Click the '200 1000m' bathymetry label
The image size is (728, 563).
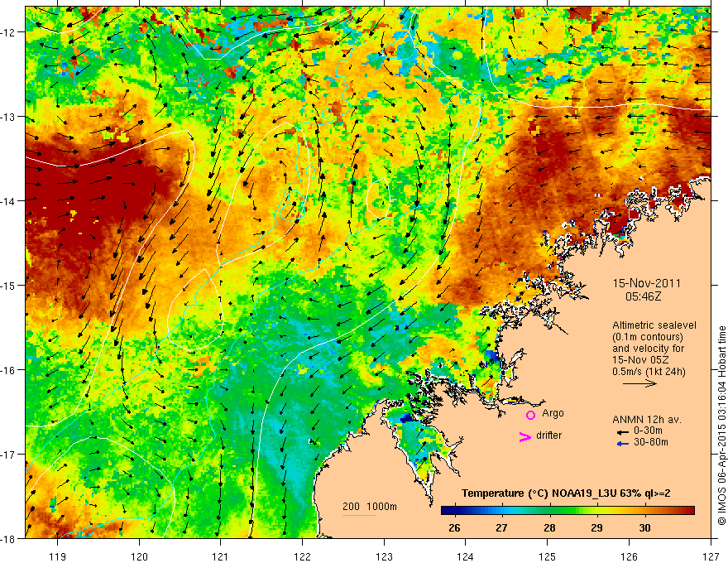(370, 507)
